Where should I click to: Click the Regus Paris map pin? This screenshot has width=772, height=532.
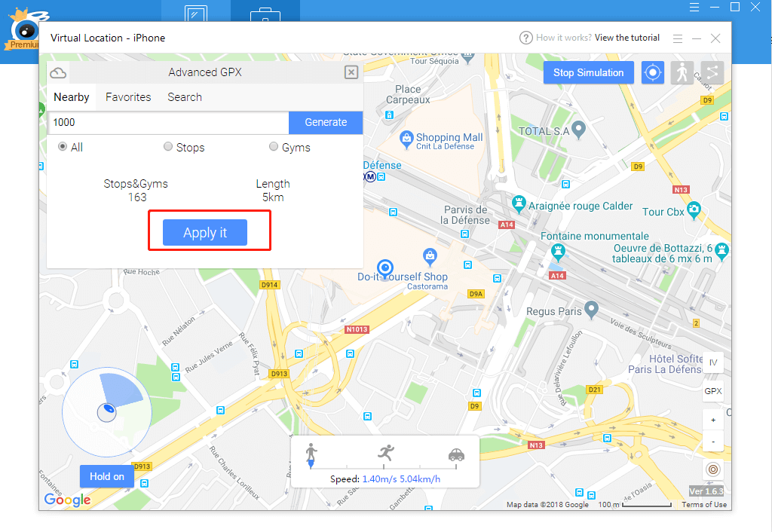591,310
